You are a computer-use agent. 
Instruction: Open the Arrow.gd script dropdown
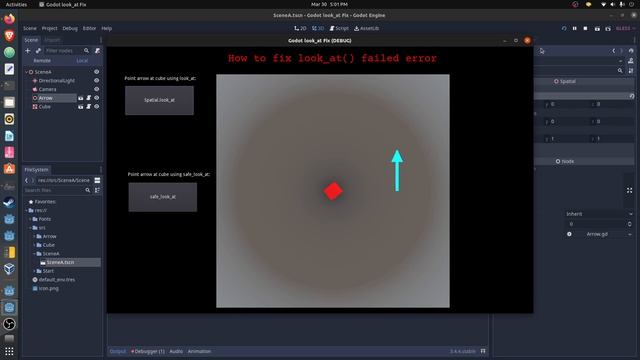pos(630,234)
